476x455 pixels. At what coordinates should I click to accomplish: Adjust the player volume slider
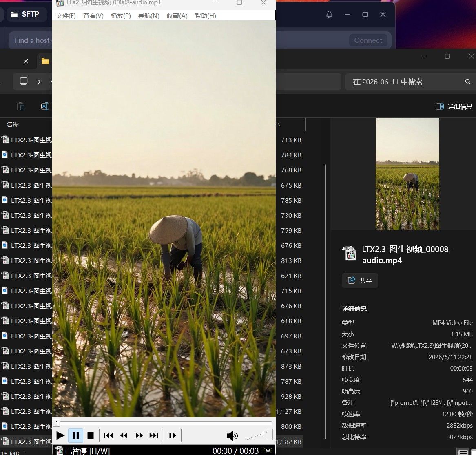click(259, 435)
